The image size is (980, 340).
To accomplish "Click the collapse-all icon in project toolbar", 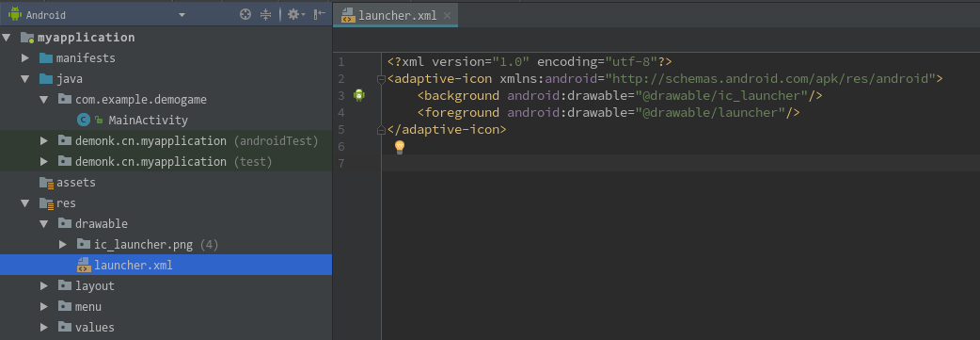I will click(x=265, y=14).
